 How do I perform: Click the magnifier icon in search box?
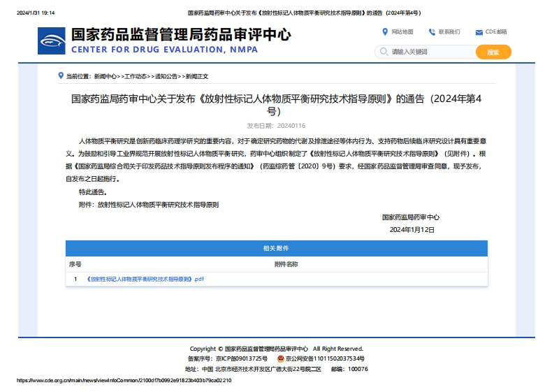(383, 52)
